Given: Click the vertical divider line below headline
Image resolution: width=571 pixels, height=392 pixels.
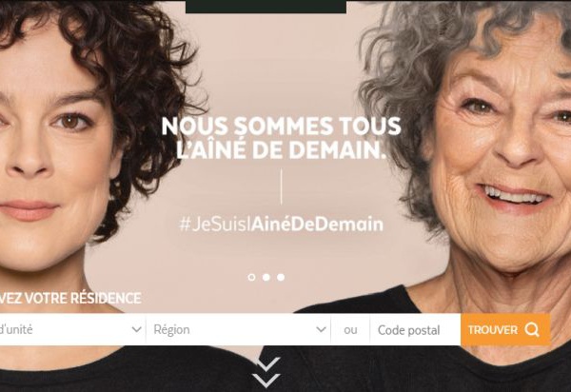Looking at the screenshot, I should click(281, 186).
